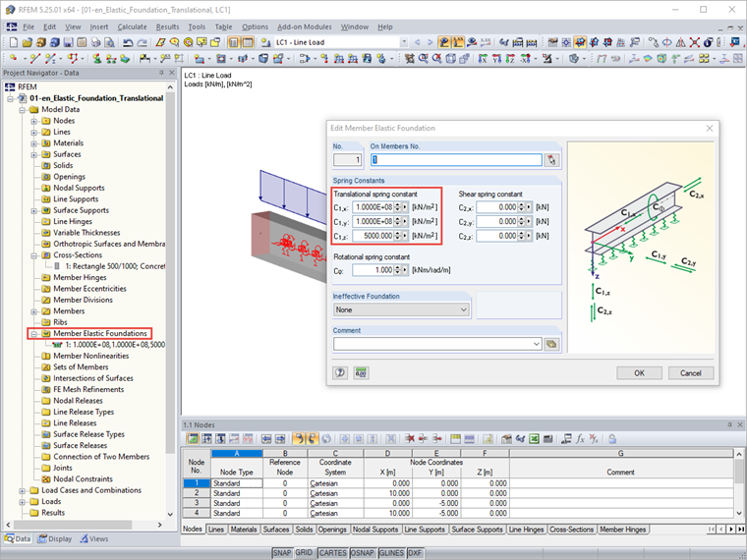Redo the last undone action
Image resolution: width=747 pixels, height=560 pixels.
(142, 42)
